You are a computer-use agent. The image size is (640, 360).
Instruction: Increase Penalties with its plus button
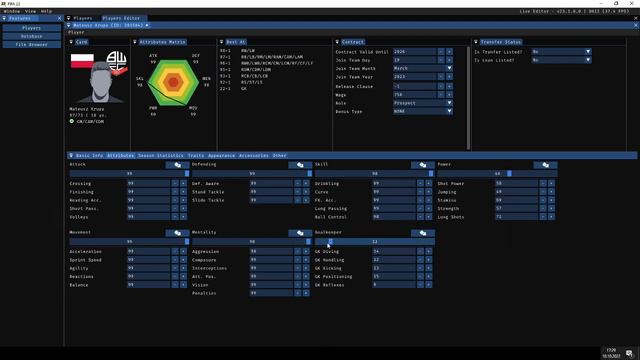tap(306, 293)
